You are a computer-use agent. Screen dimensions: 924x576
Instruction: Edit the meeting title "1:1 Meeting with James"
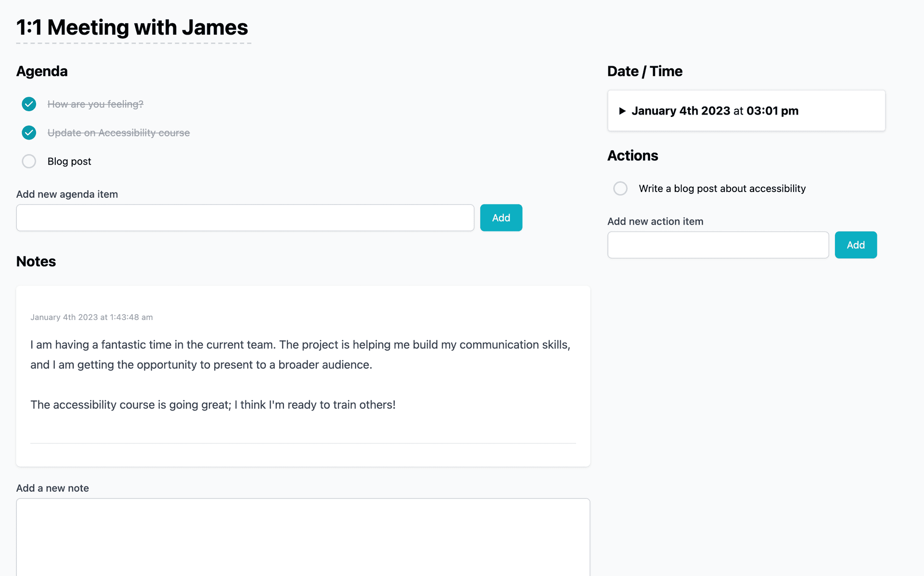132,27
